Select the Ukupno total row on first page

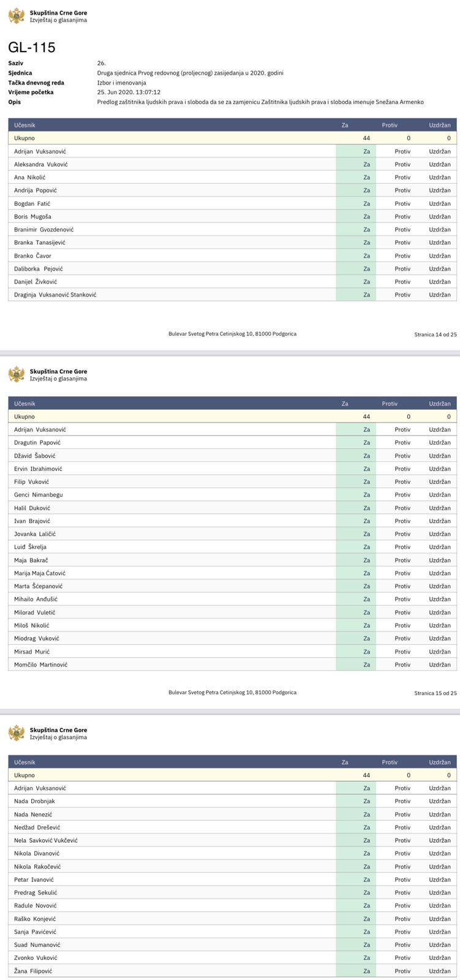[233, 138]
